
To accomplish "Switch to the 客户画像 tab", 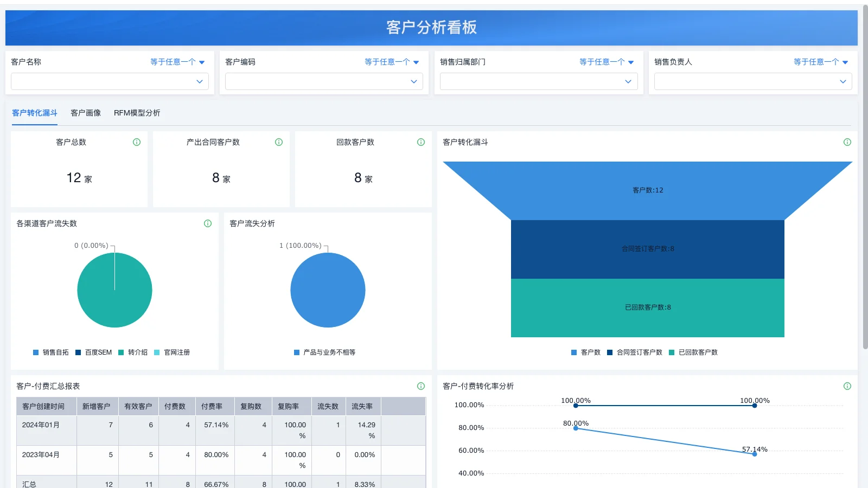I will click(86, 113).
